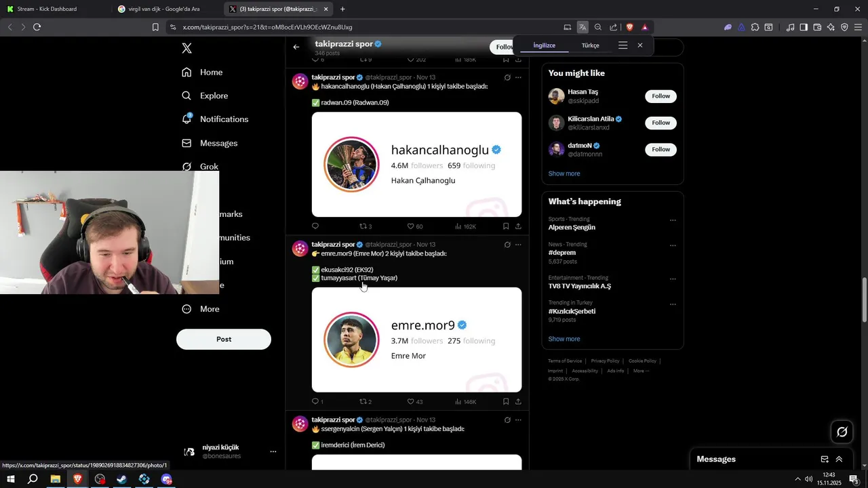Reply to the emre.mor9 post
Viewport: 868px width, 488px height.
[x=317, y=402]
